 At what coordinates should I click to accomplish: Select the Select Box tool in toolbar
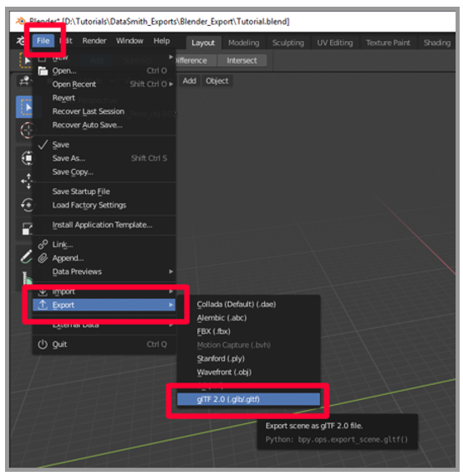[x=25, y=107]
